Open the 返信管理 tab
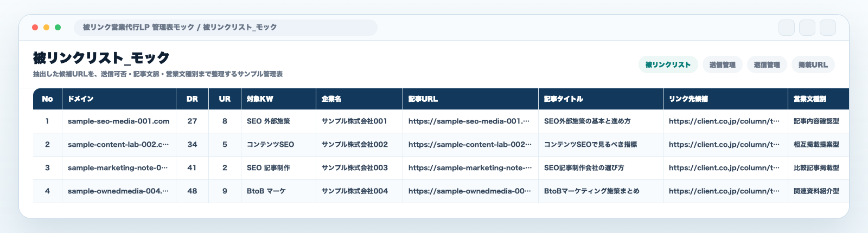This screenshot has height=233, width=868. (767, 64)
